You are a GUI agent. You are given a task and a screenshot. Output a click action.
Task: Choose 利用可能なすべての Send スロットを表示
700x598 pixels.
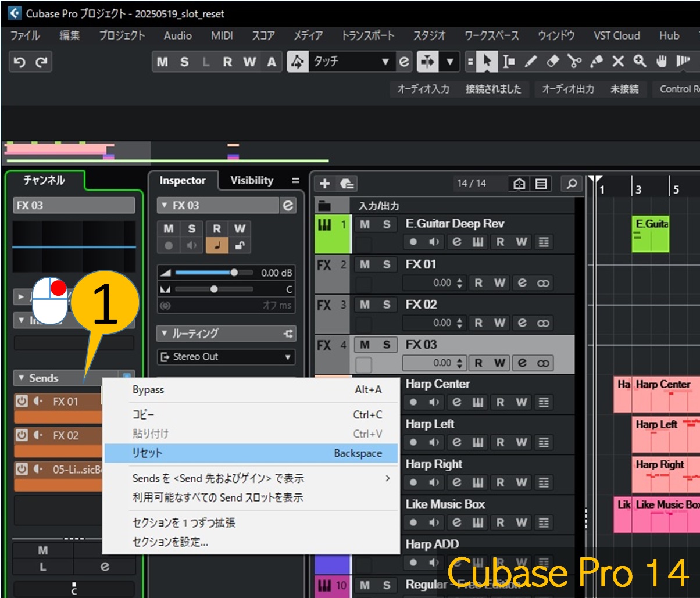coord(251,497)
